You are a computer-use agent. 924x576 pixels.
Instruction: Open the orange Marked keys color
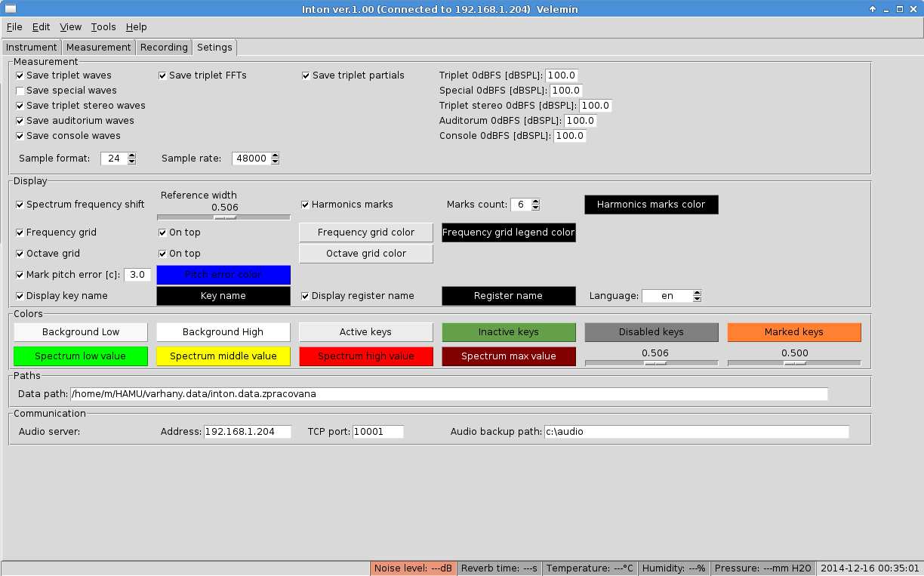click(x=794, y=332)
